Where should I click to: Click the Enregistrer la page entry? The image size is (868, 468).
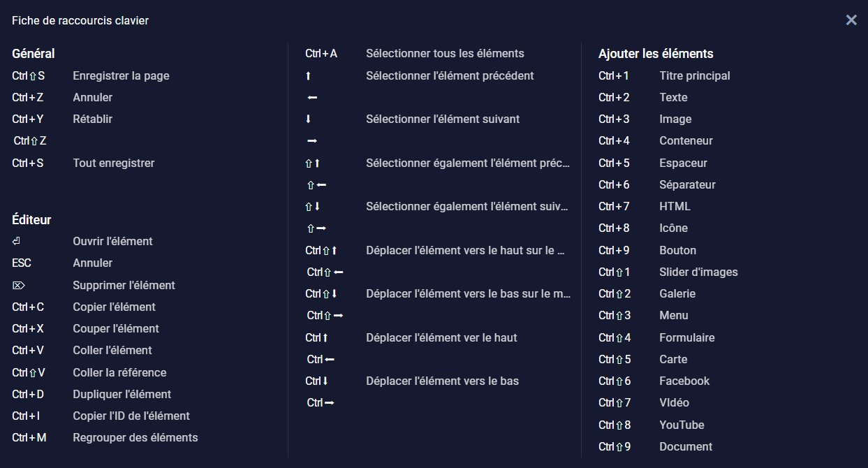(121, 75)
